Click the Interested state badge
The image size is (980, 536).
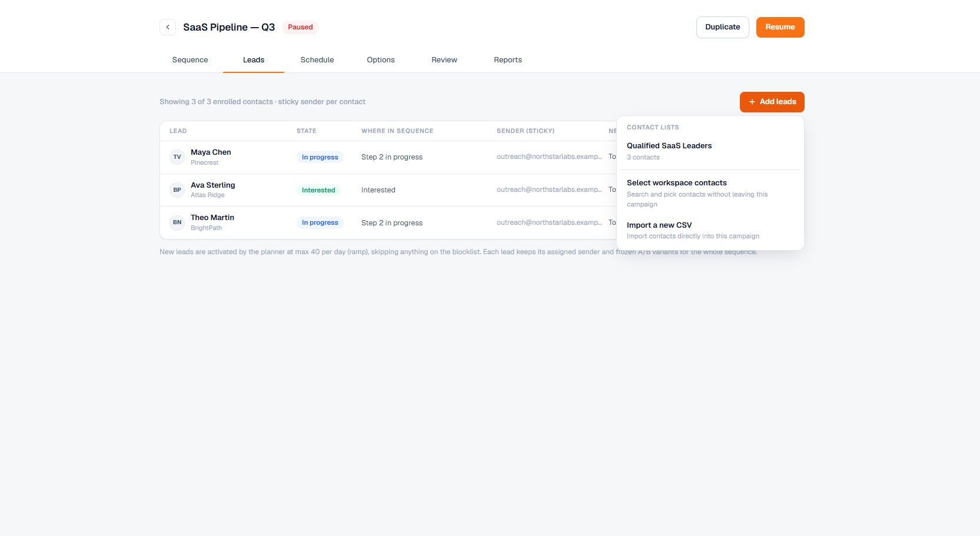(x=318, y=190)
